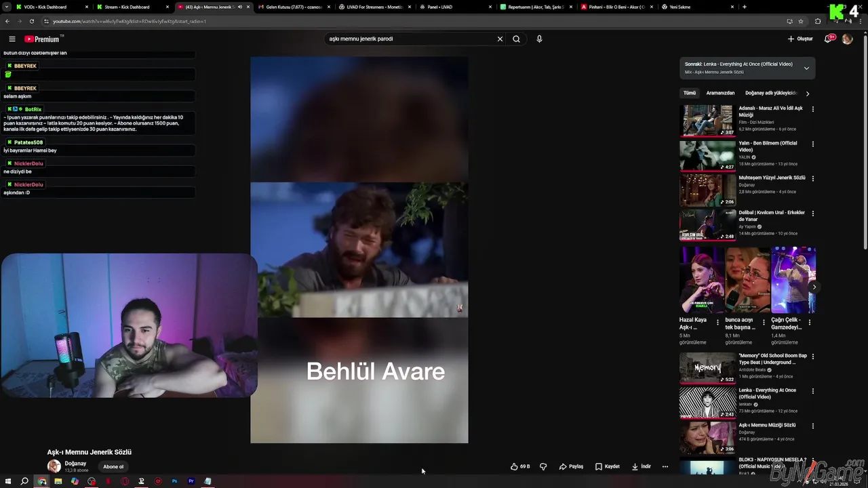This screenshot has width=868, height=488.
Task: Run search with the magnifier button
Action: pyautogui.click(x=517, y=39)
